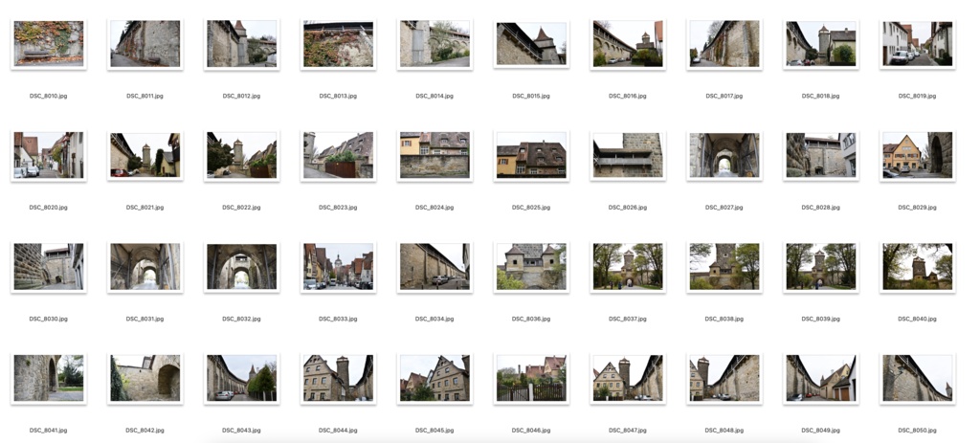
Task: Click the DSC_8048.jpg file name label
Action: [x=724, y=431]
